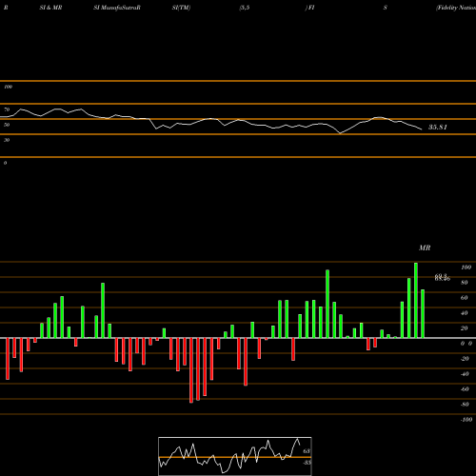Click the MR axis label -20
This screenshot has height=476, width=476.
(465, 359)
